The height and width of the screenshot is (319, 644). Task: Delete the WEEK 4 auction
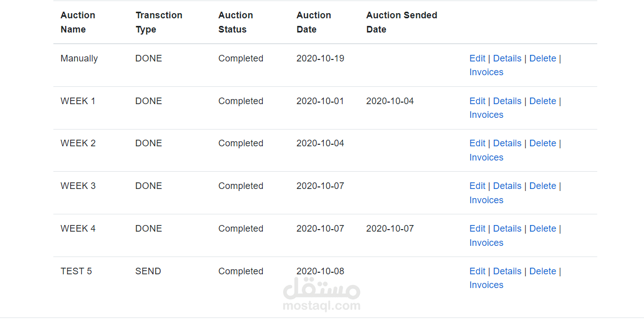click(x=542, y=229)
